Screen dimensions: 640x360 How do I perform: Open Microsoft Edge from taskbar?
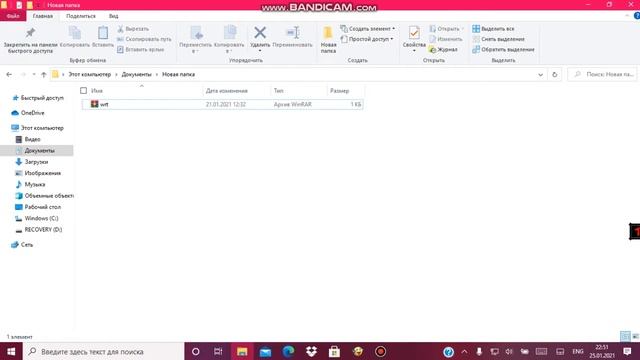tap(288, 351)
